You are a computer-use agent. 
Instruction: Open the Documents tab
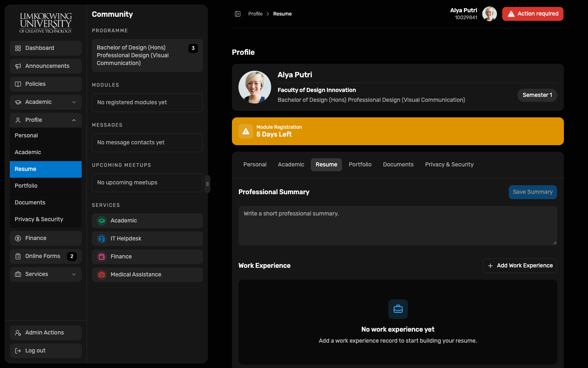pos(398,165)
